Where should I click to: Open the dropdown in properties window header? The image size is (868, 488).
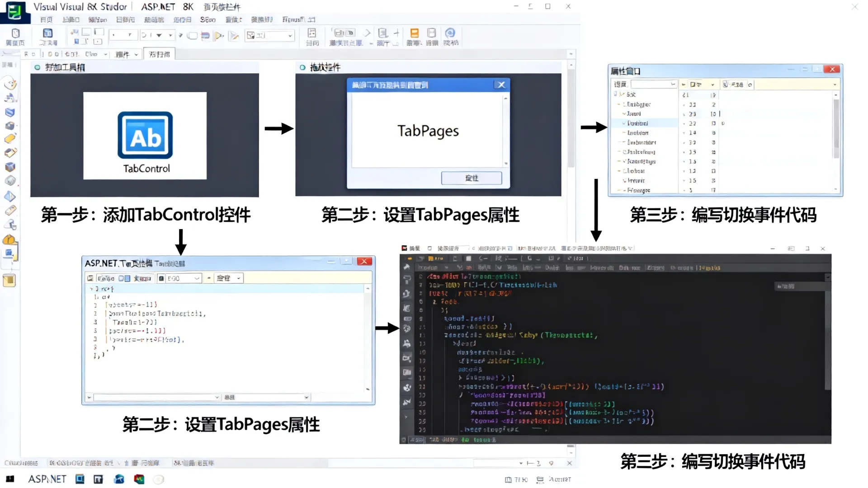654,84
